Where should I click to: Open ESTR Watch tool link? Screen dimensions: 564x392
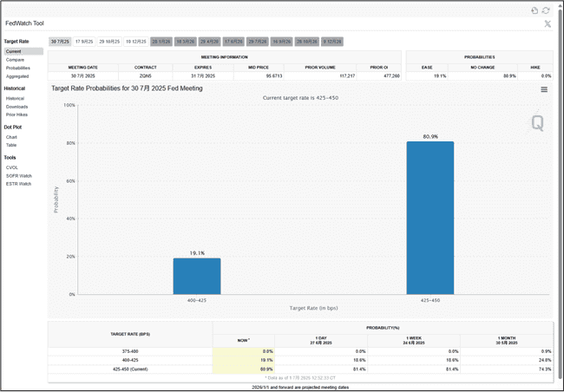18,184
